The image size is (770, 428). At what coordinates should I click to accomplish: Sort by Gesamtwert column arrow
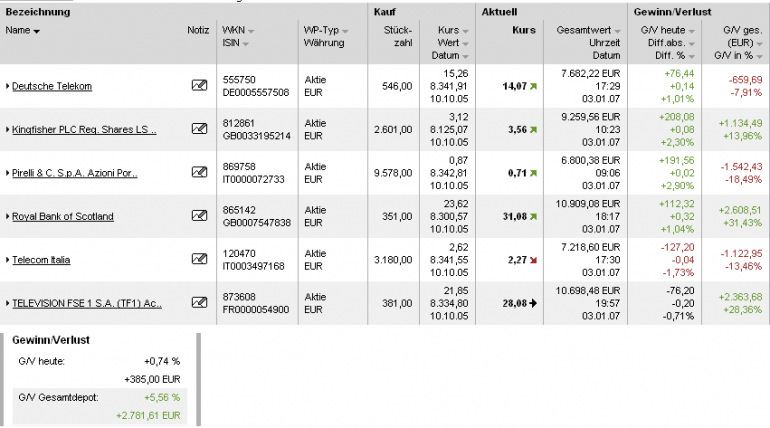point(617,31)
